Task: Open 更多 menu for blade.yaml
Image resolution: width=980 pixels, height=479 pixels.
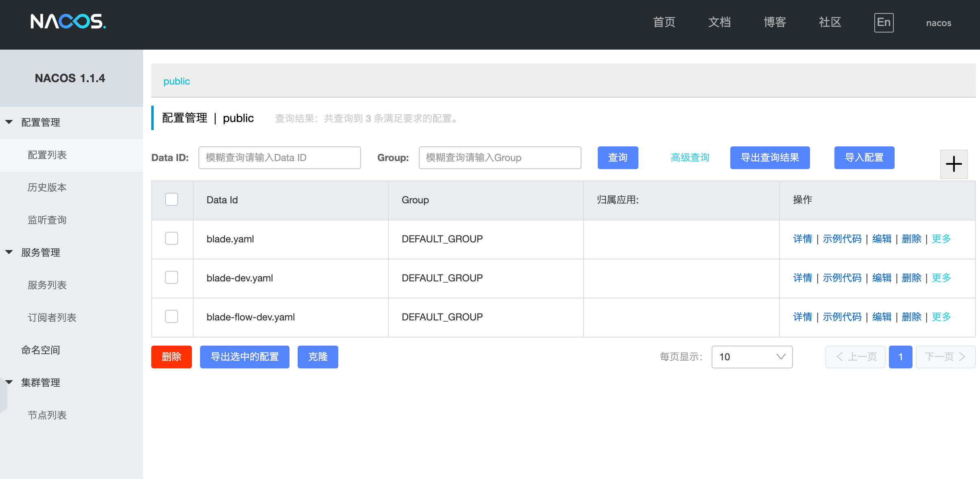Action: pos(941,239)
